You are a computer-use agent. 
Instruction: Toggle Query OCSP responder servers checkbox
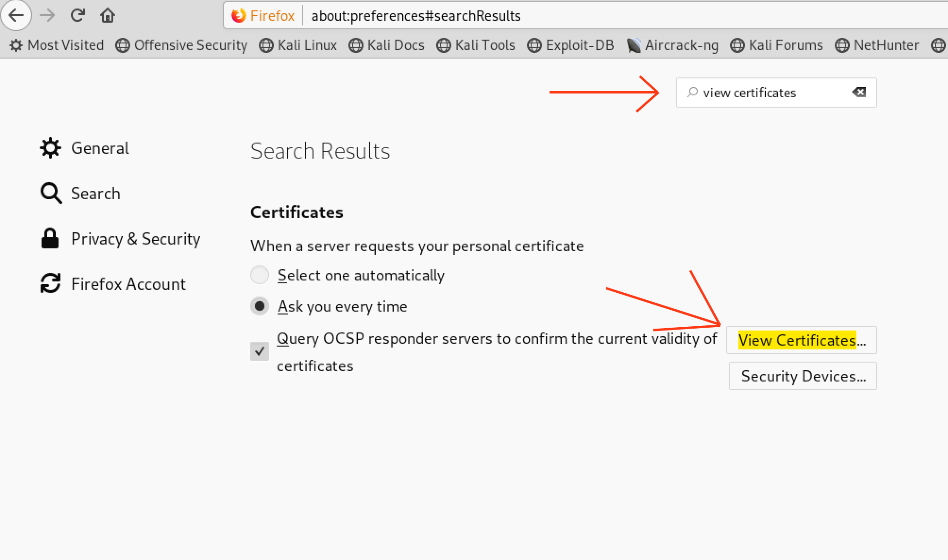coord(260,351)
